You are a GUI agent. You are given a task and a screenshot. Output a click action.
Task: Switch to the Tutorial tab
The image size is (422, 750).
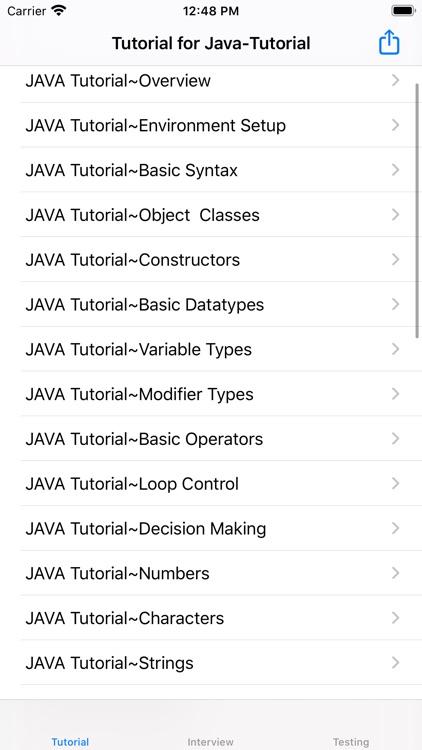(70, 742)
